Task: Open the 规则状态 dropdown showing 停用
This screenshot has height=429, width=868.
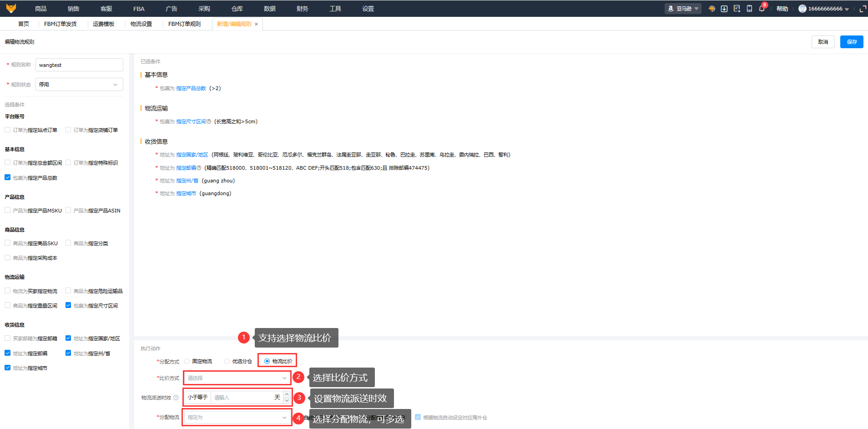Action: tap(79, 85)
